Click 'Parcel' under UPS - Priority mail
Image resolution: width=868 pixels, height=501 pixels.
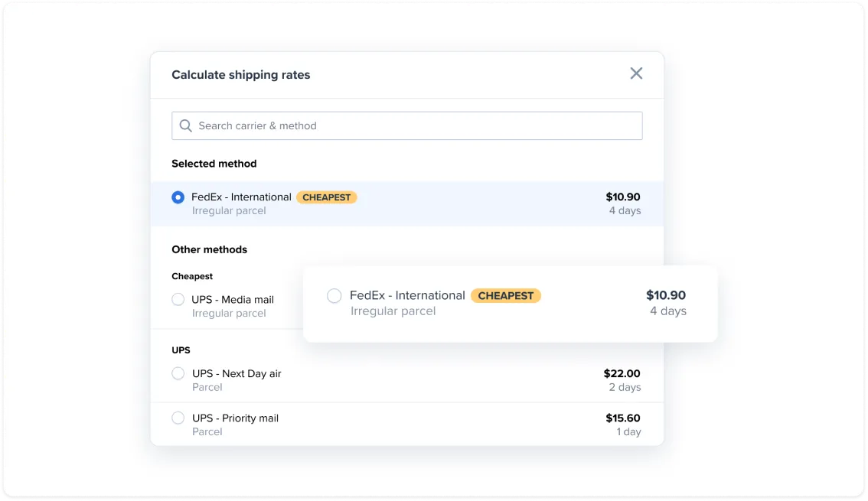pos(207,431)
